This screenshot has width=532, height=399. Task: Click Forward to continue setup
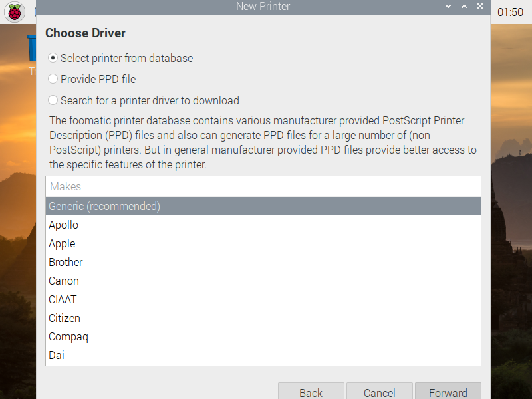[448, 392]
